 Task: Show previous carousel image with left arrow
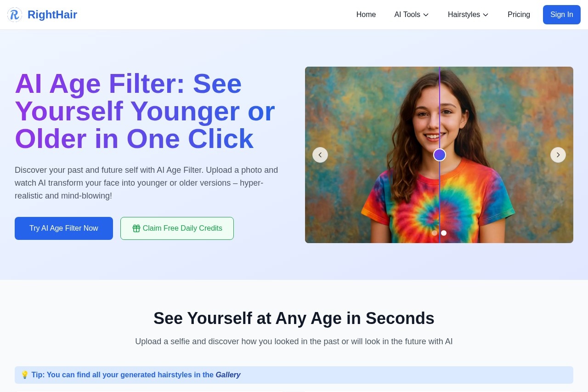[x=320, y=155]
